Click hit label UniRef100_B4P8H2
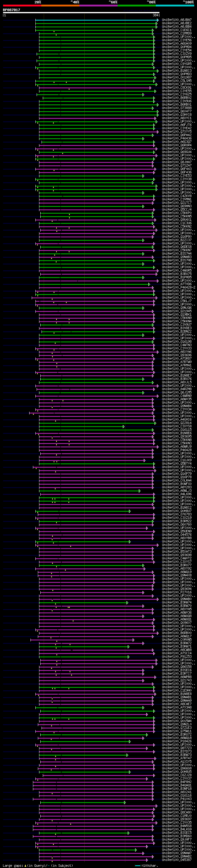Viewport: 197px width, 868px height. click(177, 782)
